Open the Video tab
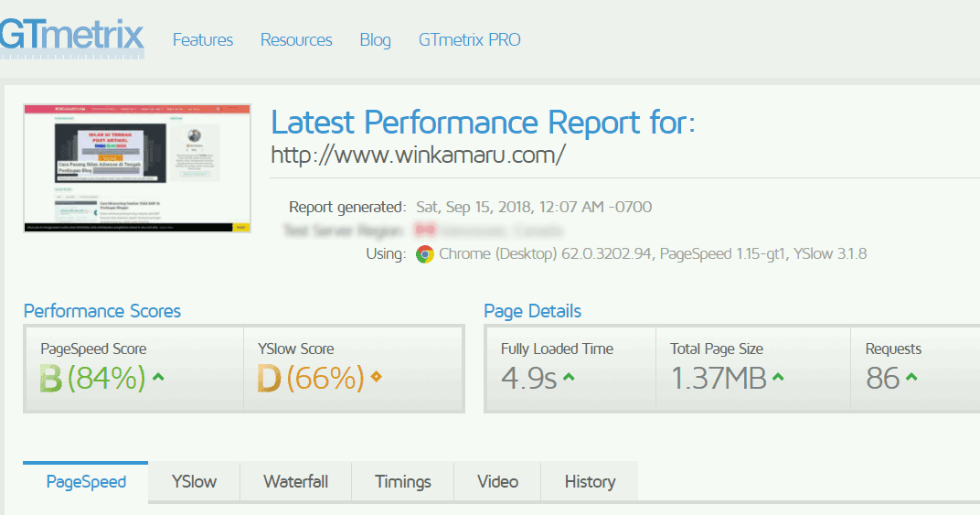Screen dimensions: 980x515 [497, 482]
